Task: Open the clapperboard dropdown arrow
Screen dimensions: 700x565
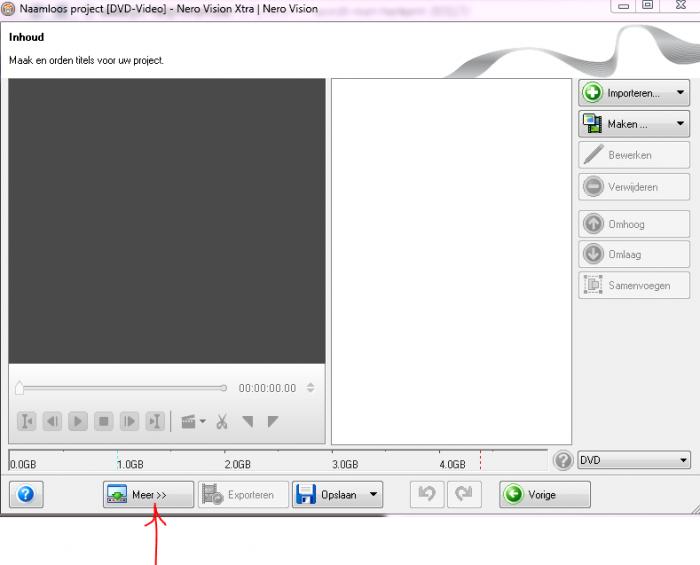Action: tap(203, 421)
